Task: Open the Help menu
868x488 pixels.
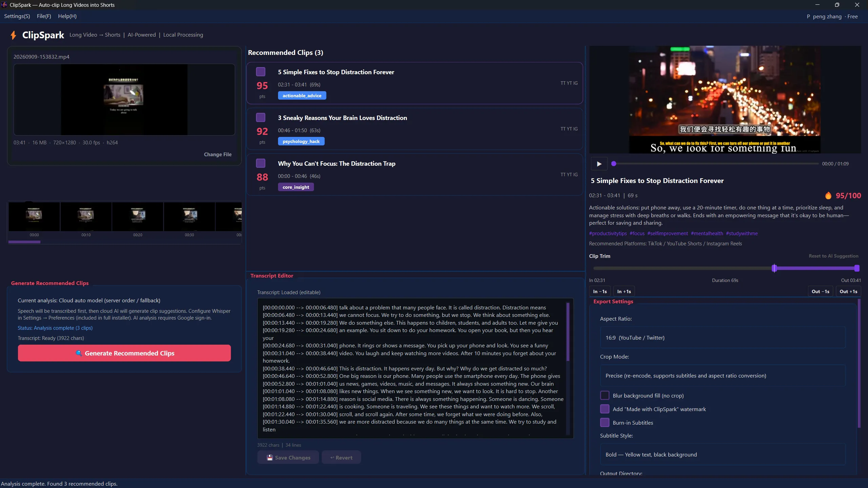Action: coord(67,16)
